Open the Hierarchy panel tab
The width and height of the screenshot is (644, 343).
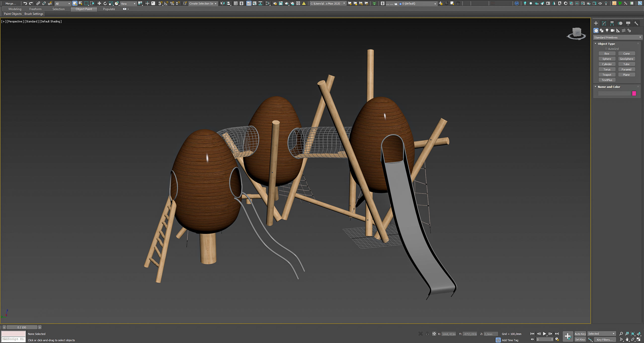click(x=612, y=23)
